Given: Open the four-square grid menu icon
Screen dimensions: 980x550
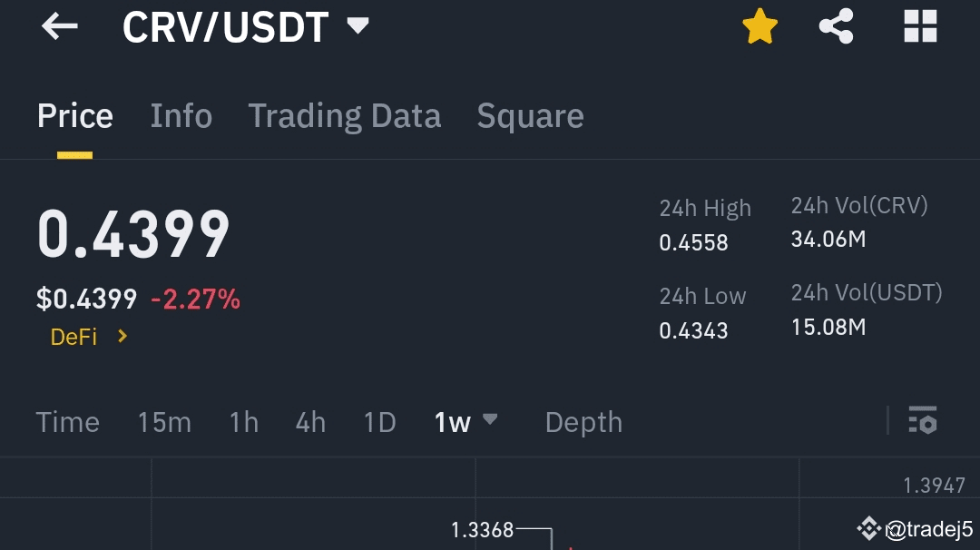Looking at the screenshot, I should [x=921, y=26].
